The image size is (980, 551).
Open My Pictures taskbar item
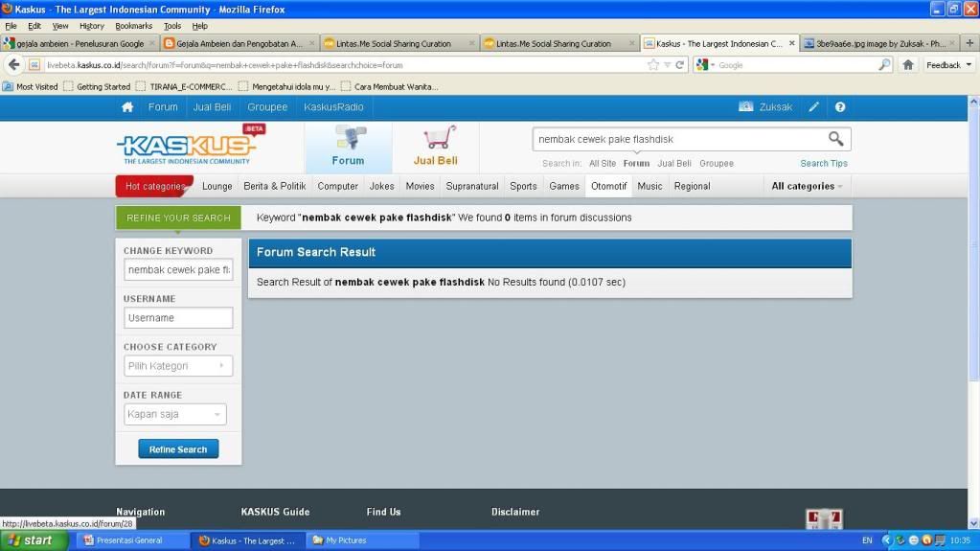tap(360, 540)
